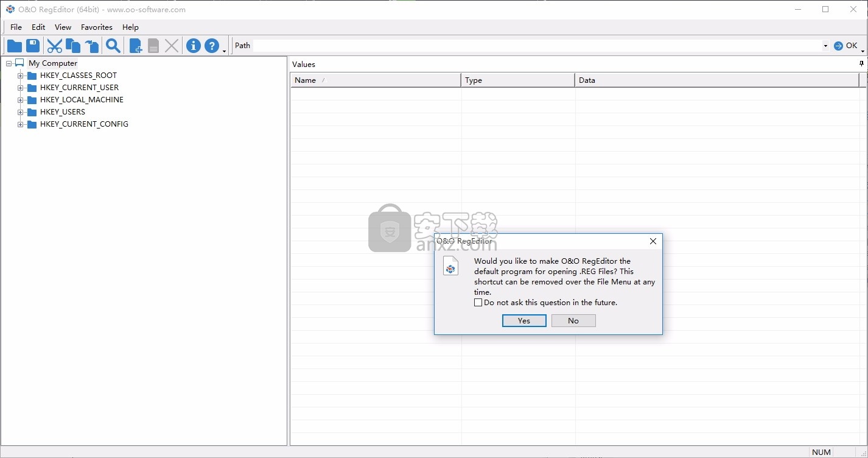
Task: Sort by the Name column header
Action: coord(376,80)
